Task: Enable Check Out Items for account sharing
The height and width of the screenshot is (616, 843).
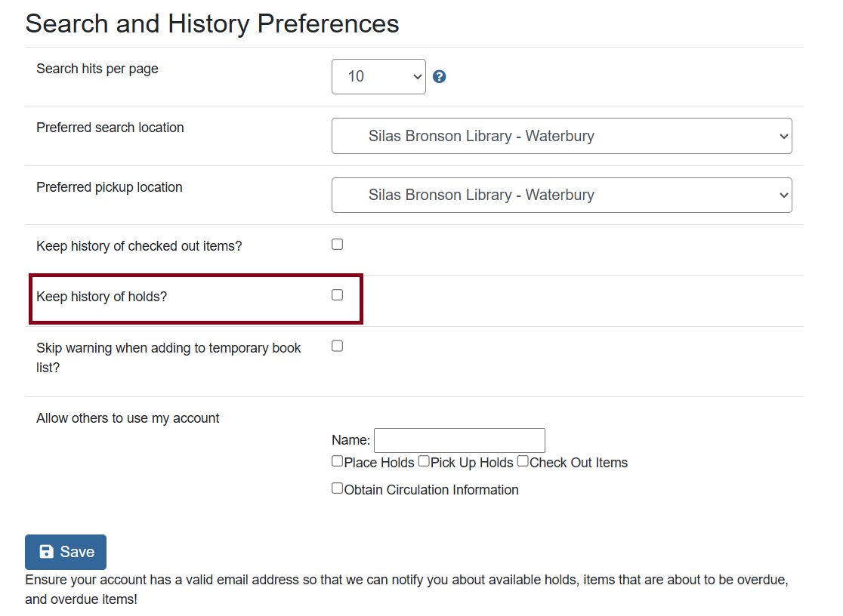Action: [522, 460]
